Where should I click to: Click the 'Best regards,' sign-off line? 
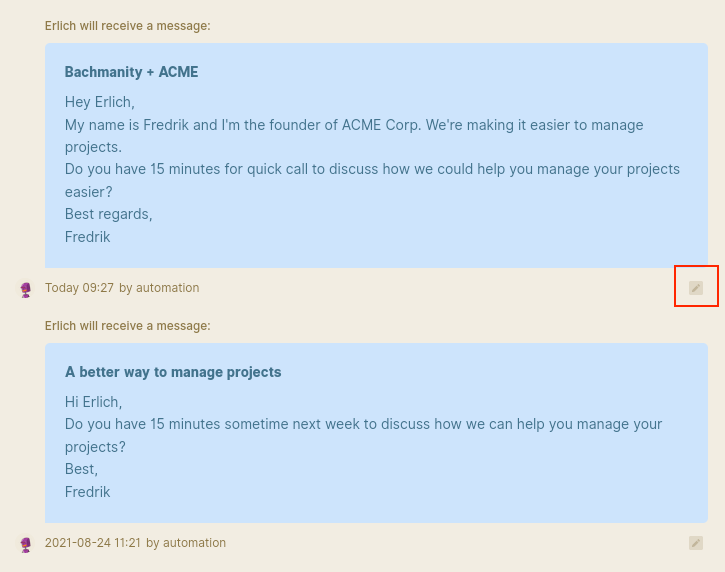(x=109, y=214)
